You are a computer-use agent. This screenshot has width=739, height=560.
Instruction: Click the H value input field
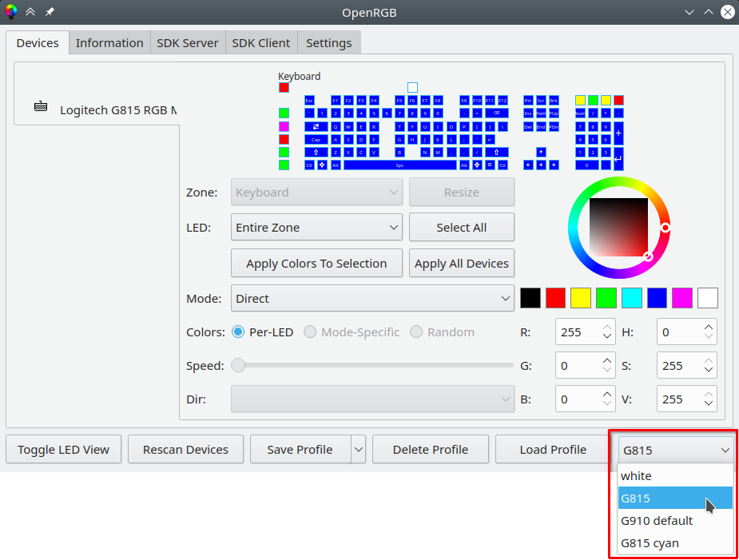pos(679,332)
